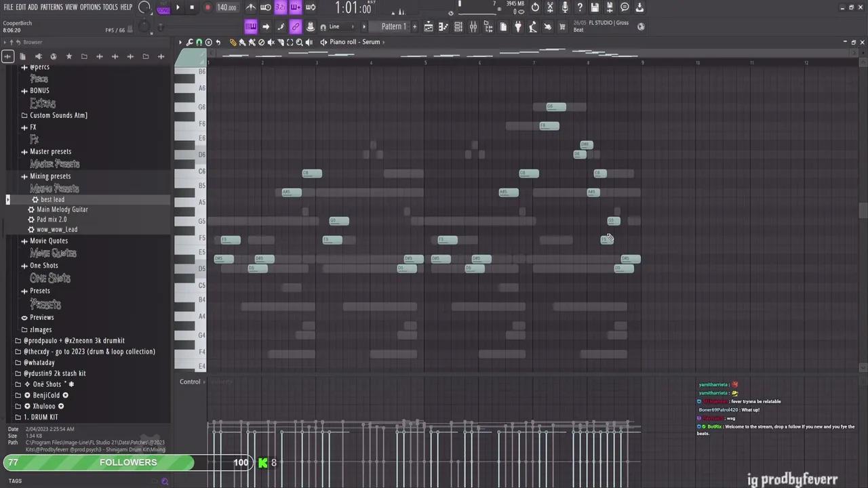Screen dimensions: 868x488
Task: Expand the Movie Quotes folder in the browser
Action: (49, 241)
